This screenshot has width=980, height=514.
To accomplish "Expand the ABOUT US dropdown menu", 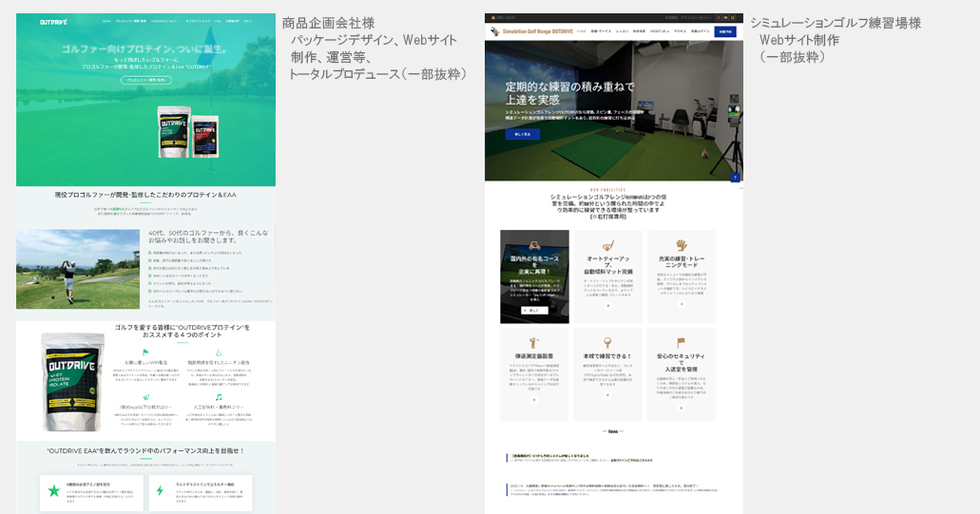I will 660,31.
